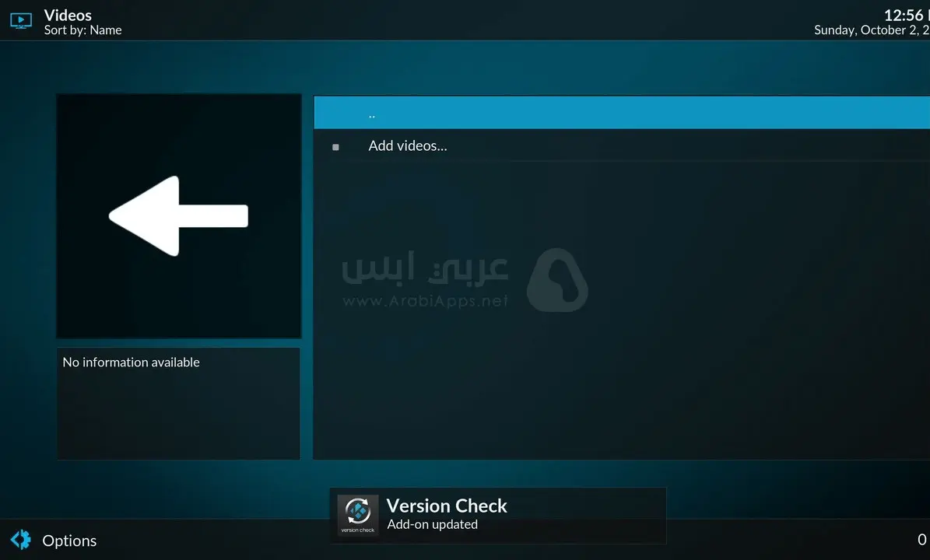This screenshot has height=560, width=930.
Task: Open the Options menu
Action: coord(69,540)
